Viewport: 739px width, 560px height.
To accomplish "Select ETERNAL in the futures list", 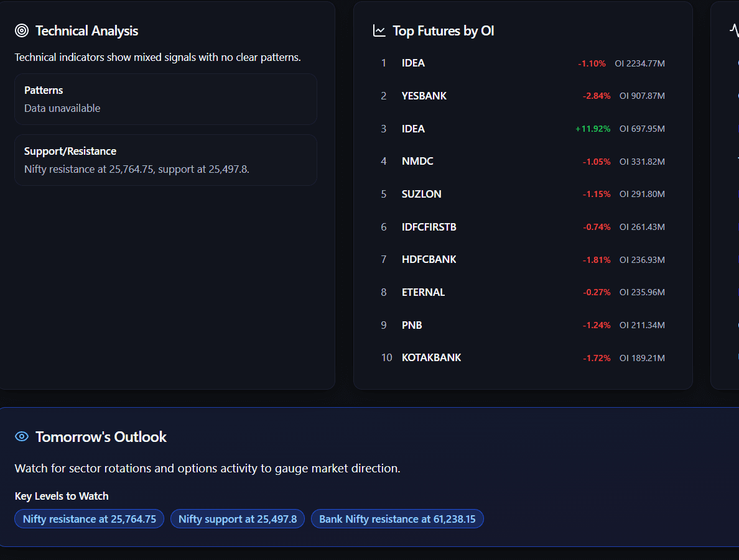I will 423,292.
